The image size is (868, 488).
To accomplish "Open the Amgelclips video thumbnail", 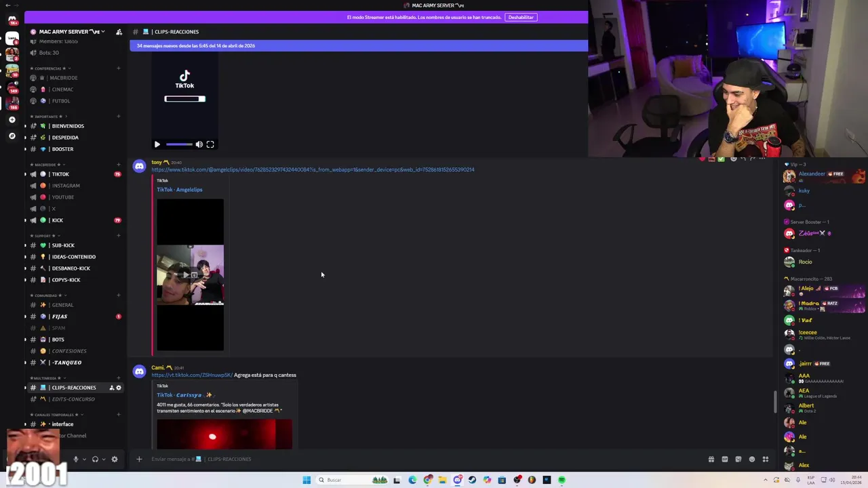I will click(190, 274).
